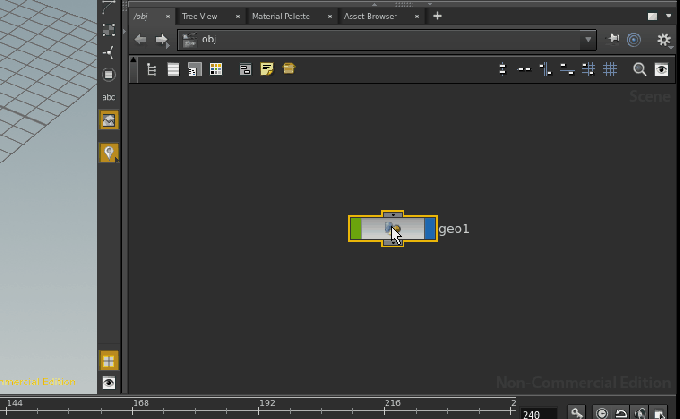The width and height of the screenshot is (680, 419).
Task: Go back with the left arrow
Action: coord(140,40)
